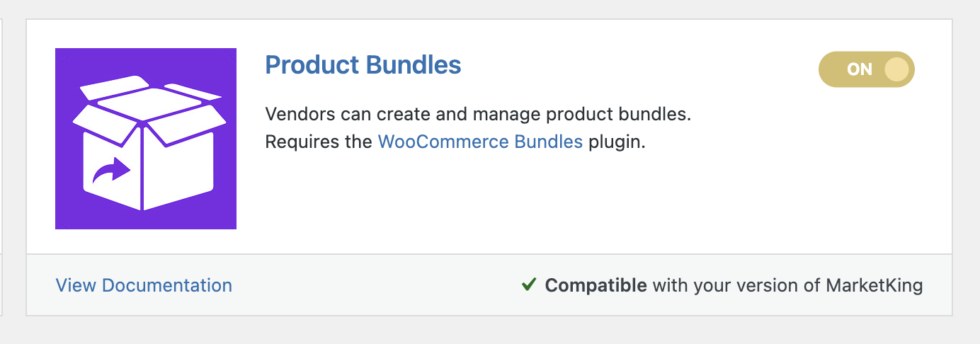Click the curved arrow on the box icon
Screen dimensions: 980x344
click(112, 170)
